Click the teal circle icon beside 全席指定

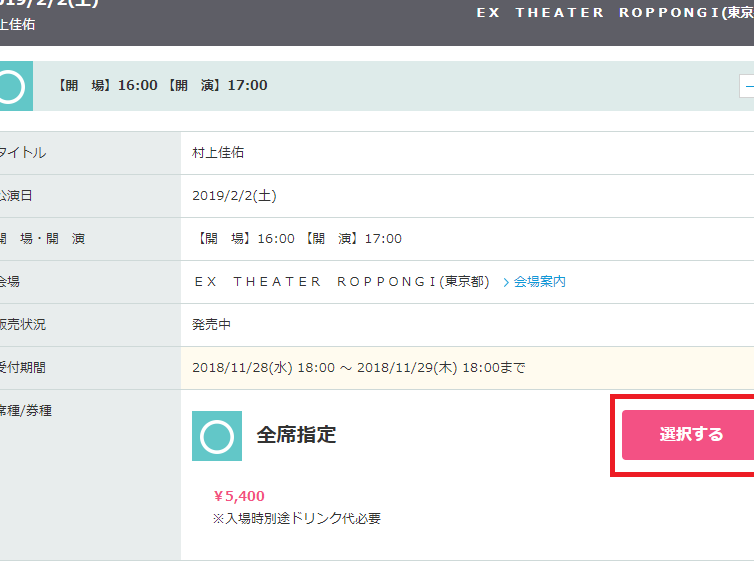click(x=216, y=436)
